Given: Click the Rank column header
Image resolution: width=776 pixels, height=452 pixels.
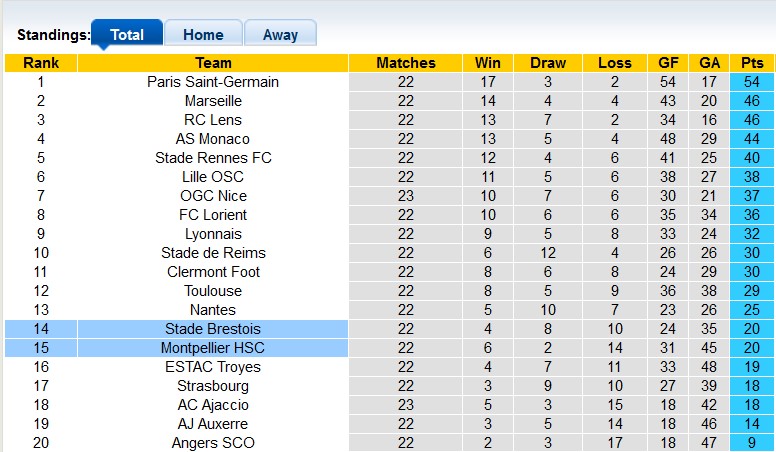Looking at the screenshot, I should click(41, 63).
